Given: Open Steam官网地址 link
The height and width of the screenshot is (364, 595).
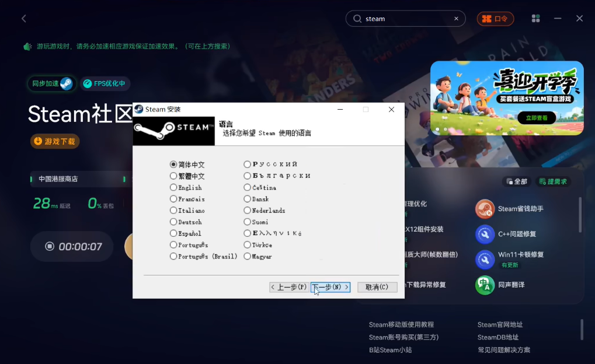Looking at the screenshot, I should pyautogui.click(x=500, y=324).
